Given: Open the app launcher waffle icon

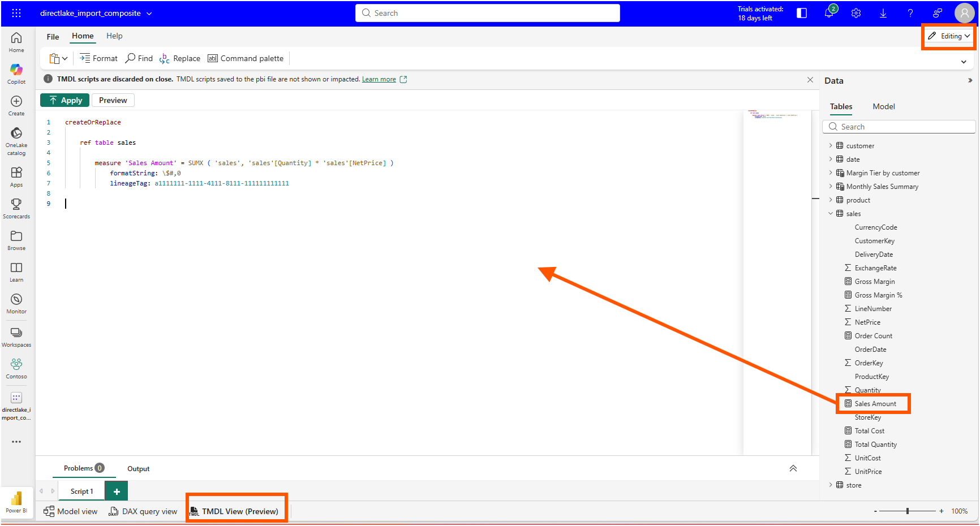Looking at the screenshot, I should click(x=16, y=13).
